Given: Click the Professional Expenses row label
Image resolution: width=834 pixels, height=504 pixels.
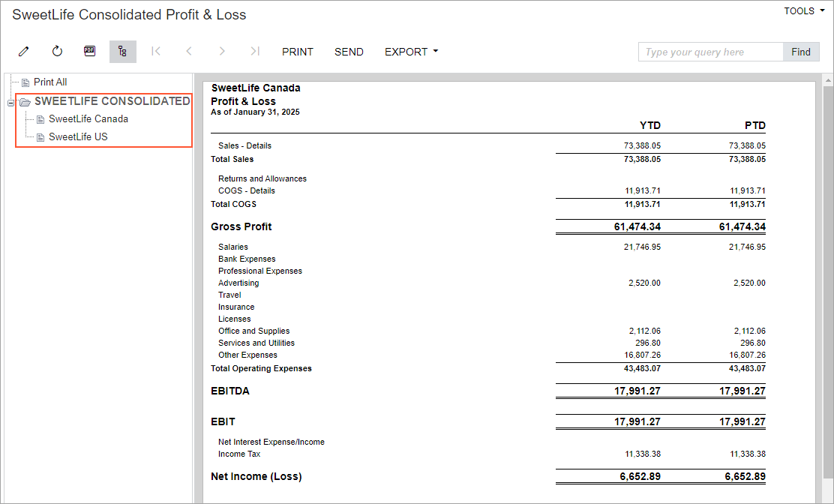Looking at the screenshot, I should tap(260, 271).
